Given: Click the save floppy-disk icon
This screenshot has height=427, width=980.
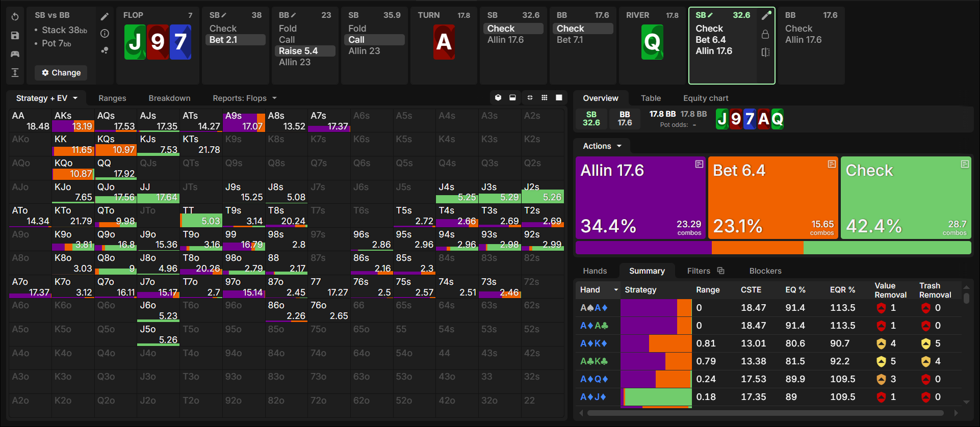Looking at the screenshot, I should coord(15,36).
